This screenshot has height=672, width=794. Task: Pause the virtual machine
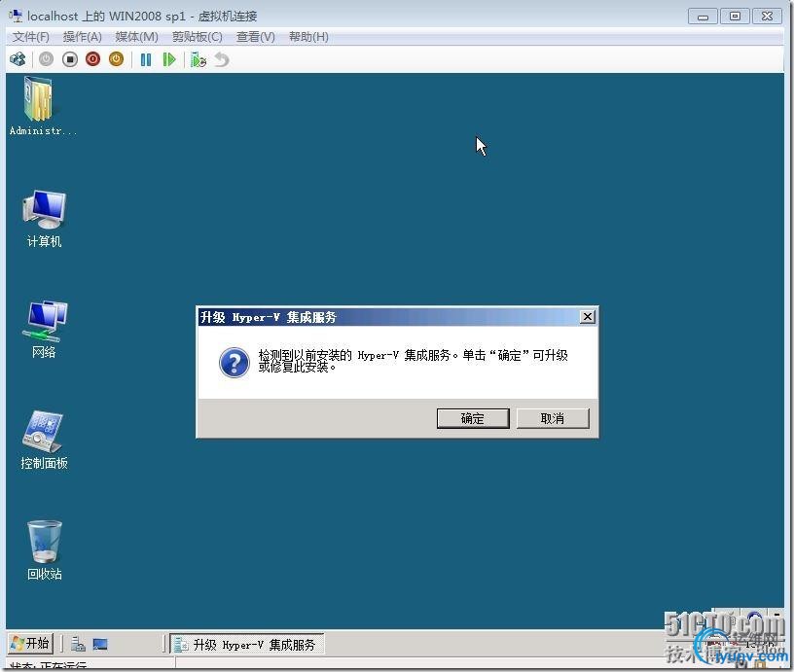click(146, 59)
